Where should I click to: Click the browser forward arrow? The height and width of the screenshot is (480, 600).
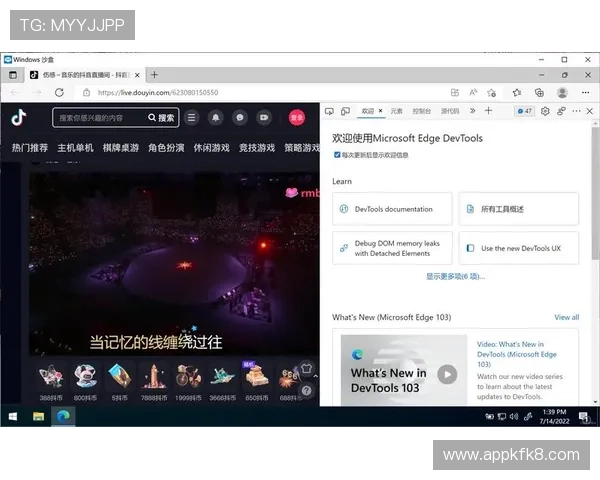coord(37,93)
